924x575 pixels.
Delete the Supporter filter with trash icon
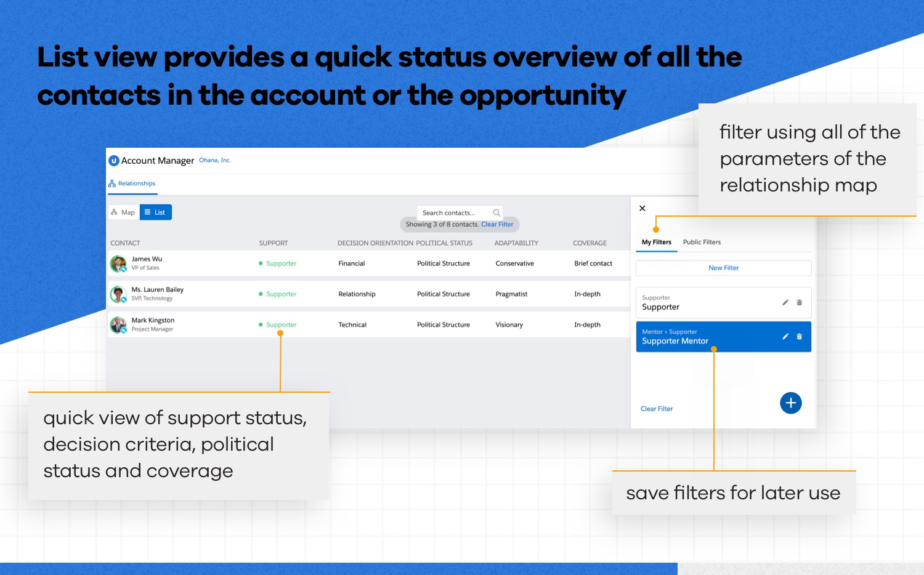point(800,302)
